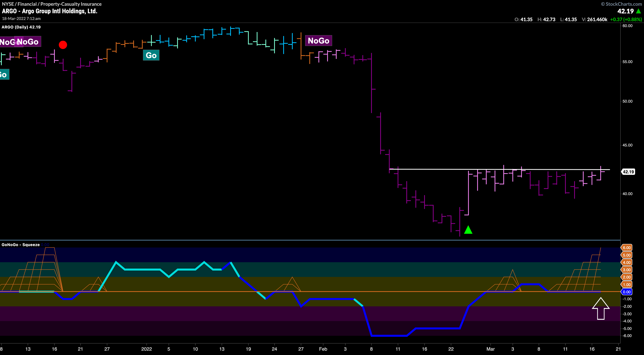Click the orange 1.00 squeeze scale tag

coord(627,285)
